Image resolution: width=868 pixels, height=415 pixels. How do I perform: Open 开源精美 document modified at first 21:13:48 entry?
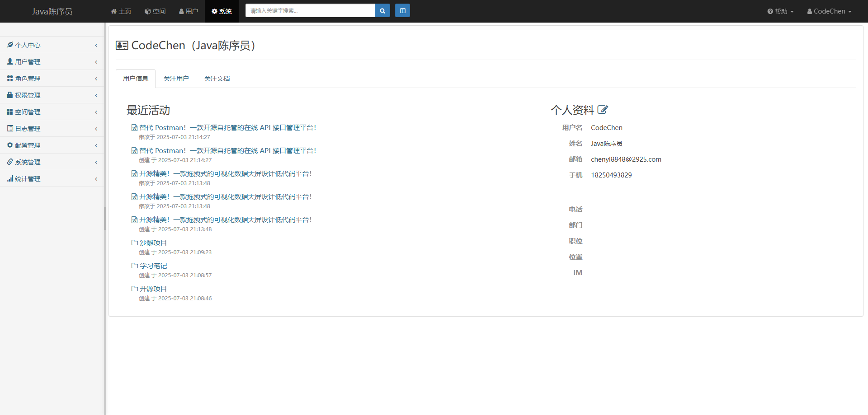(226, 174)
